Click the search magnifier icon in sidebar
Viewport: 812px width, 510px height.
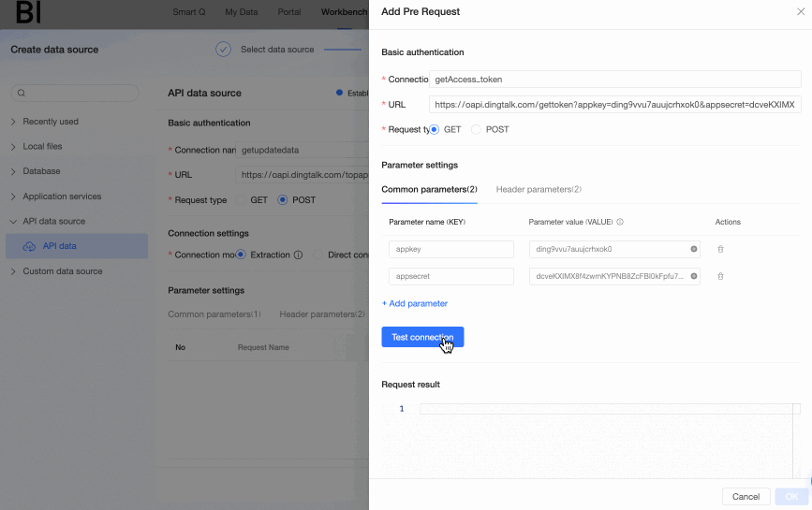click(22, 93)
